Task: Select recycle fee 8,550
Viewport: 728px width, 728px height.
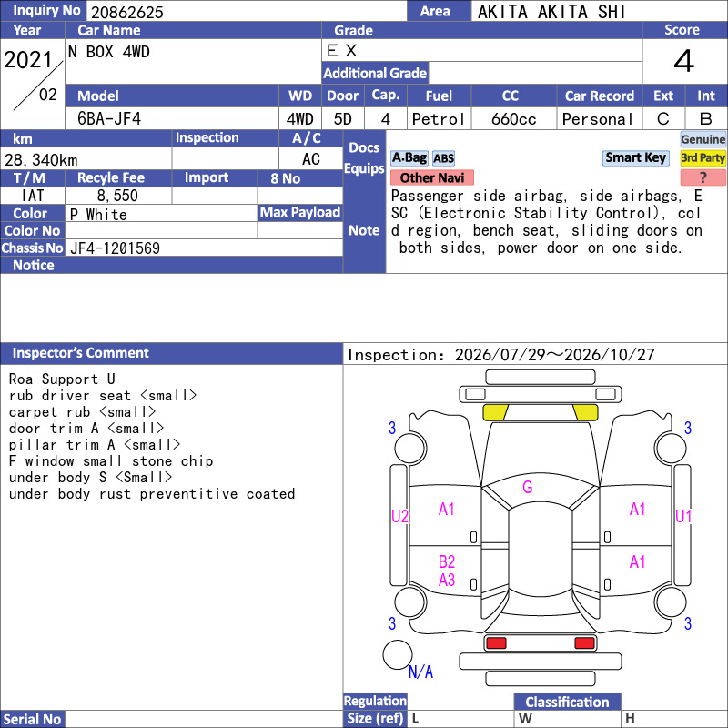Action: pos(117,196)
